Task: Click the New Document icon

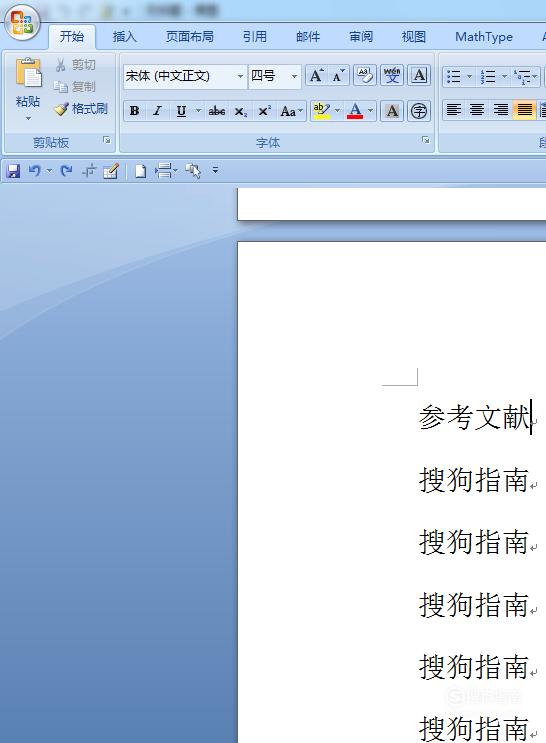Action: click(x=140, y=171)
